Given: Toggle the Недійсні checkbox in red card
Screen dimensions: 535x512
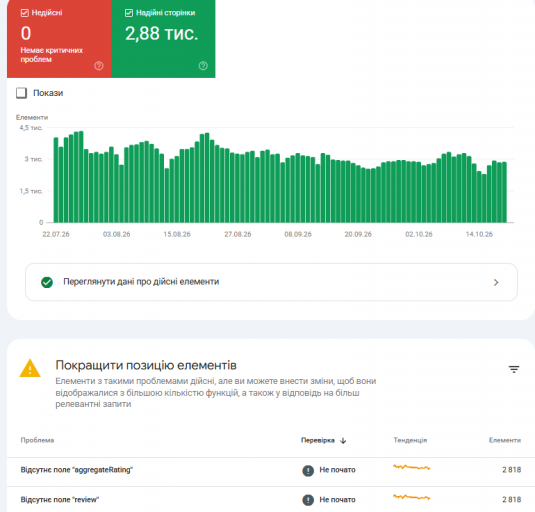Looking at the screenshot, I should click(25, 13).
